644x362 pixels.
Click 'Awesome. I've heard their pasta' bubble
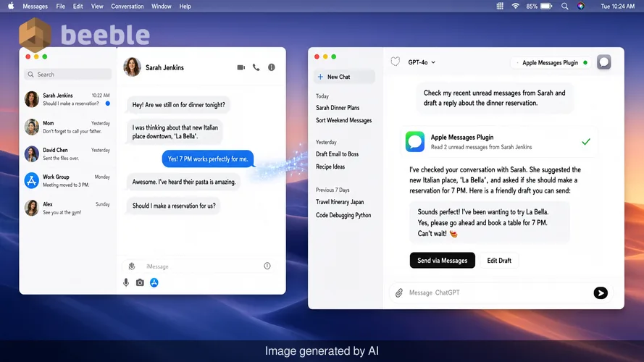184,182
